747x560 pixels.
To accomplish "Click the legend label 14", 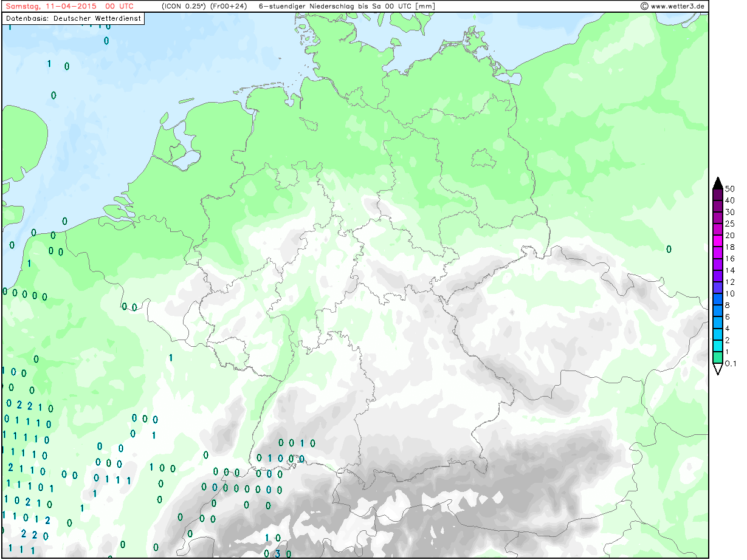I will point(730,270).
